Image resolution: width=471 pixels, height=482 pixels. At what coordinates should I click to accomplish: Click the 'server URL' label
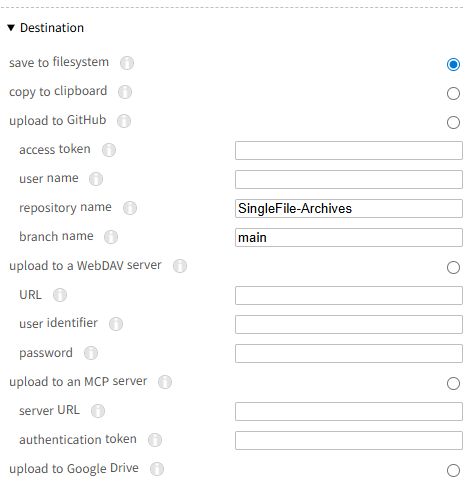click(49, 410)
